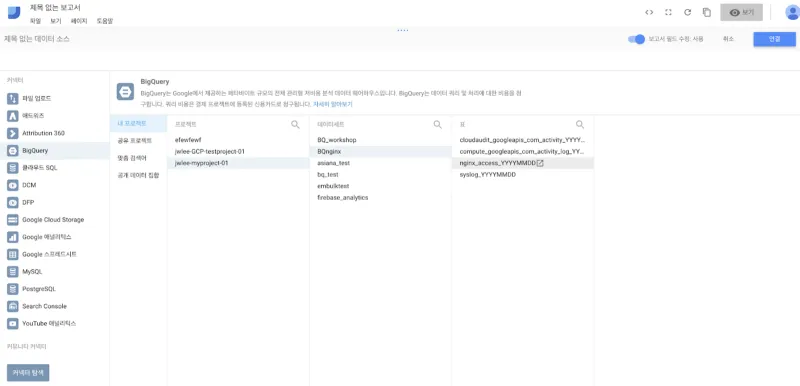The height and width of the screenshot is (386, 800).
Task: Click the 자세히 알아보기 learn more link
Action: pyautogui.click(x=333, y=104)
